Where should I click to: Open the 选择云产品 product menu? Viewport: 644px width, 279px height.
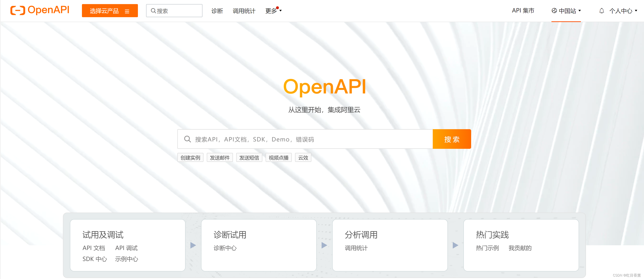110,11
